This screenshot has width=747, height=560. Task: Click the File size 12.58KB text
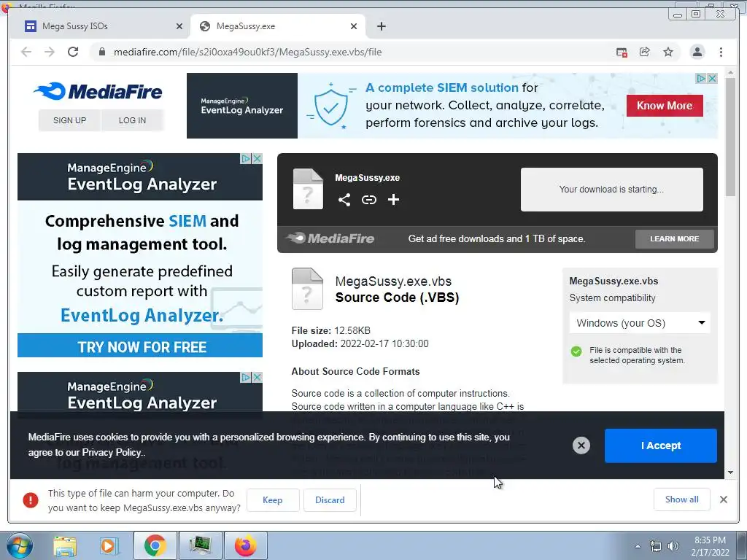(331, 330)
